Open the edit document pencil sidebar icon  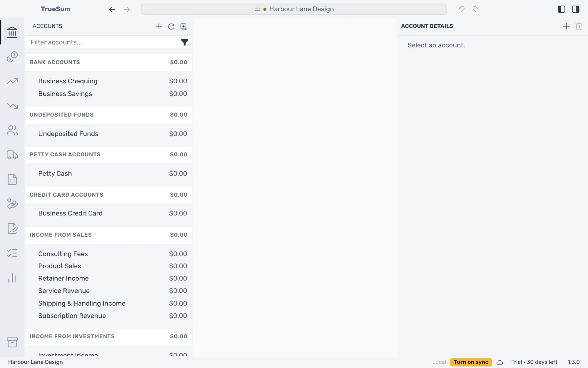(x=12, y=228)
